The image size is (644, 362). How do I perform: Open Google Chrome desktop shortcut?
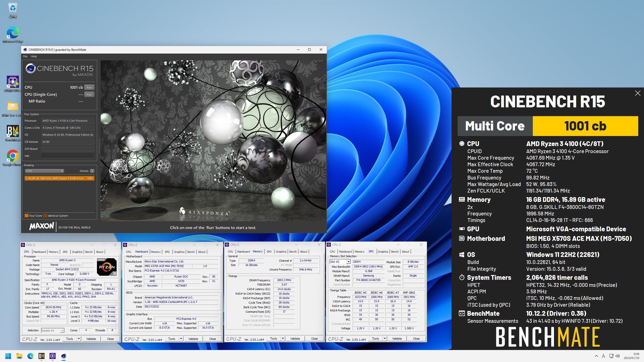click(13, 158)
